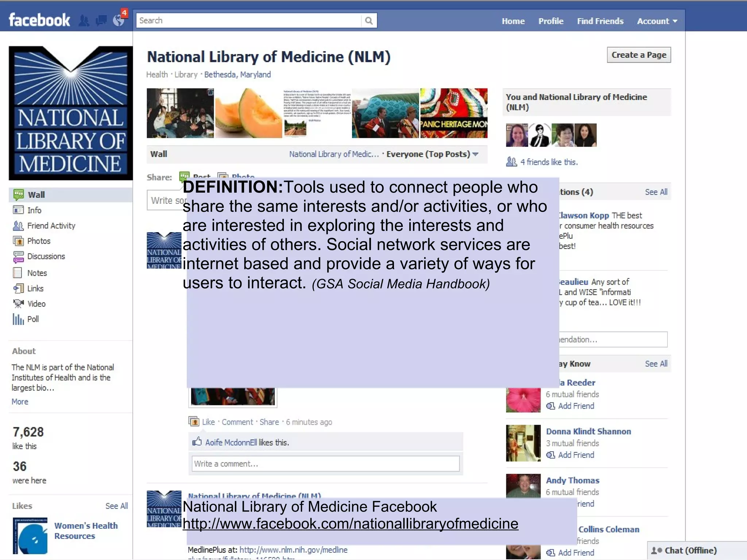Image resolution: width=747 pixels, height=560 pixels.
Task: Click the recommendation input field
Action: point(613,339)
